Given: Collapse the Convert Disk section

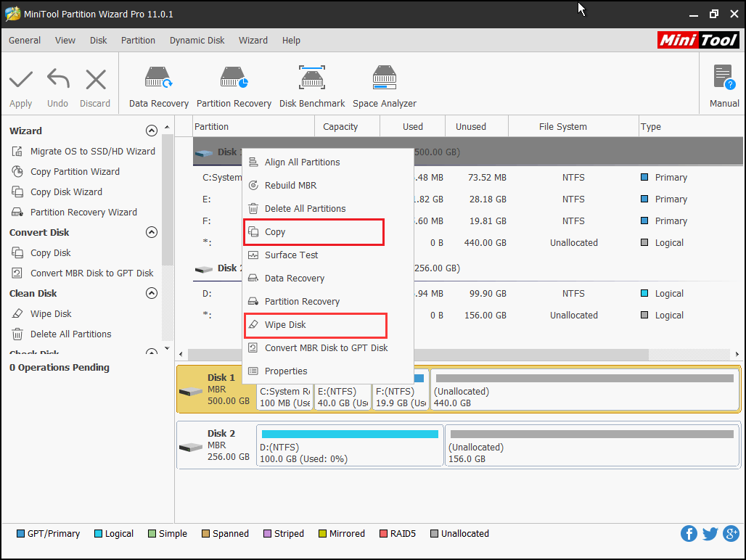Looking at the screenshot, I should point(151,232).
